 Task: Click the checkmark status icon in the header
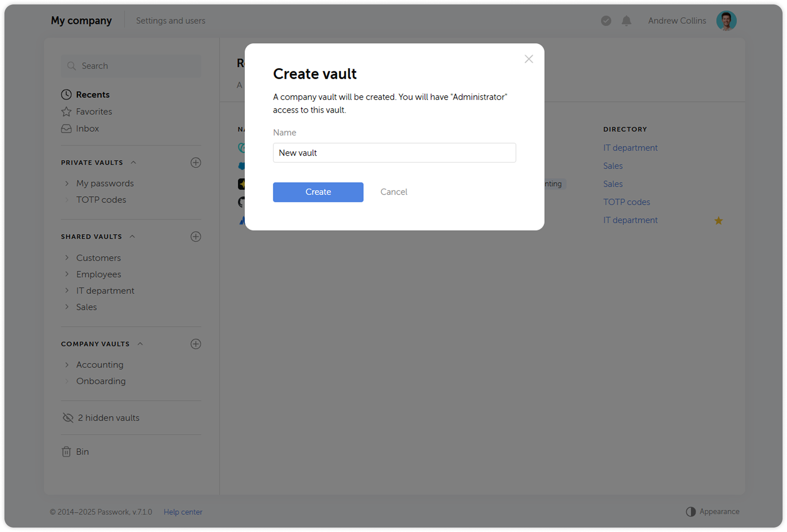[x=606, y=21]
